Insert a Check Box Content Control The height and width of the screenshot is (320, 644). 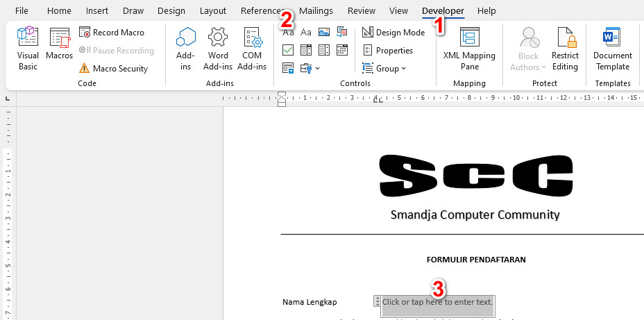(x=288, y=50)
